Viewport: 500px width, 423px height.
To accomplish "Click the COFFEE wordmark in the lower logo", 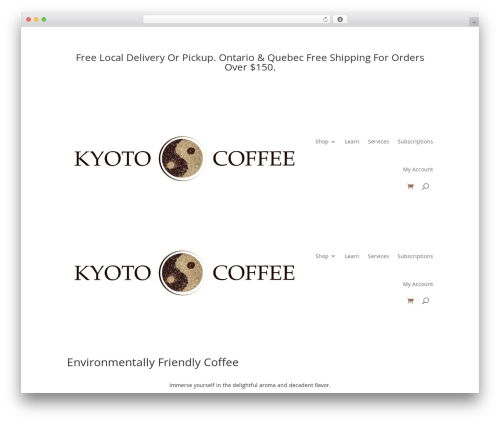I will pyautogui.click(x=254, y=273).
